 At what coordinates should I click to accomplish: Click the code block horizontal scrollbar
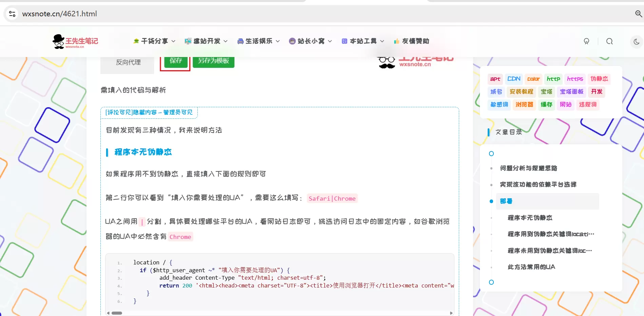pyautogui.click(x=280, y=313)
